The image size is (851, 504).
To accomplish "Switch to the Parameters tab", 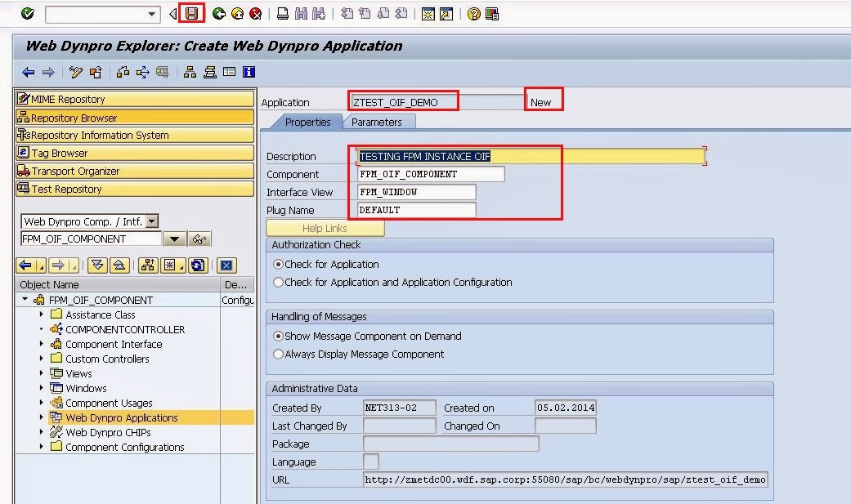I will coord(377,122).
